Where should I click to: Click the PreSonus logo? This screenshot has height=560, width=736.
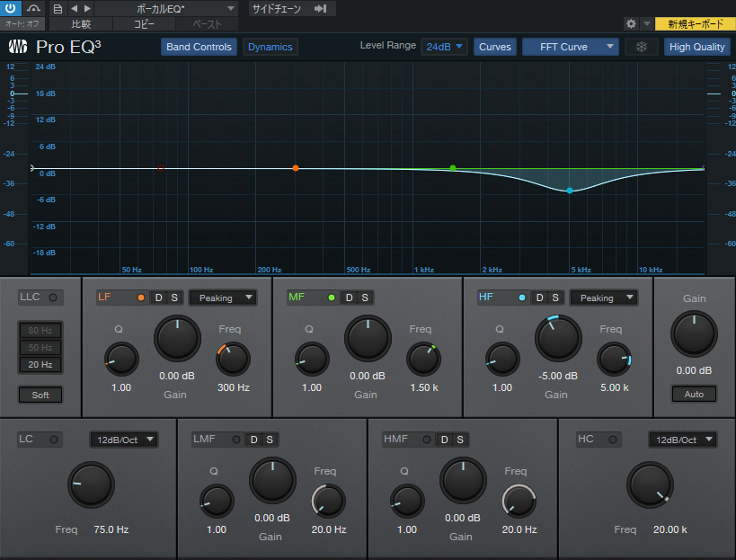pyautogui.click(x=18, y=47)
